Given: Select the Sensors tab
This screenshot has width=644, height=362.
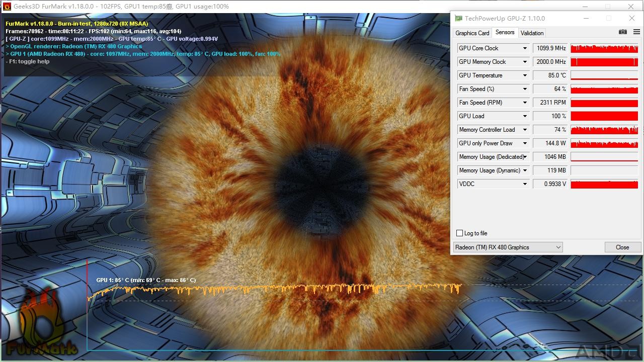Looking at the screenshot, I should [x=505, y=32].
